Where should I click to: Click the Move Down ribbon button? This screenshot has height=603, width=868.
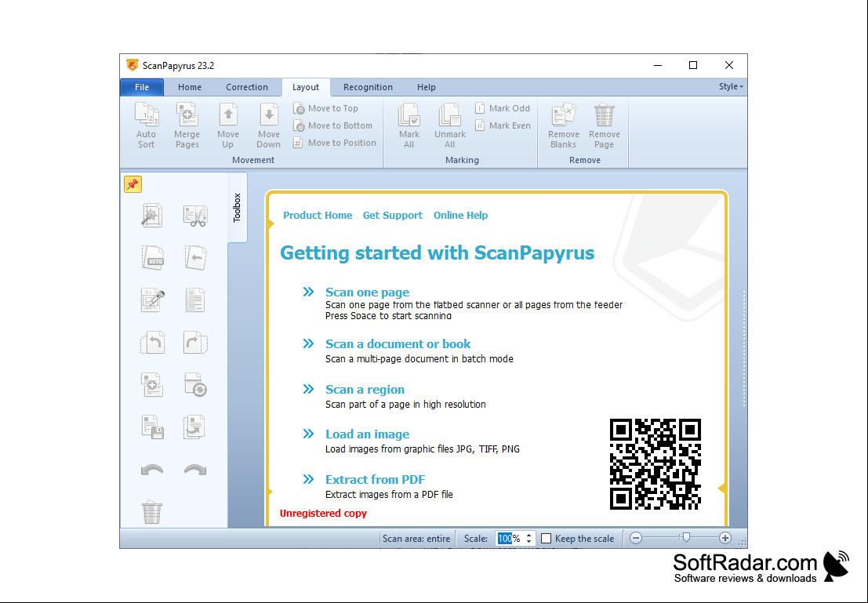click(x=268, y=125)
